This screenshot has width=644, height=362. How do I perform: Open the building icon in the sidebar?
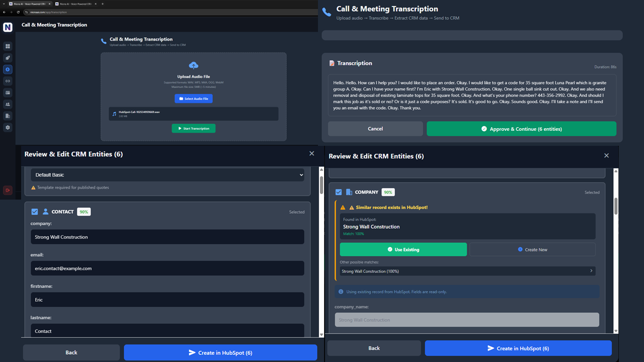point(8,116)
